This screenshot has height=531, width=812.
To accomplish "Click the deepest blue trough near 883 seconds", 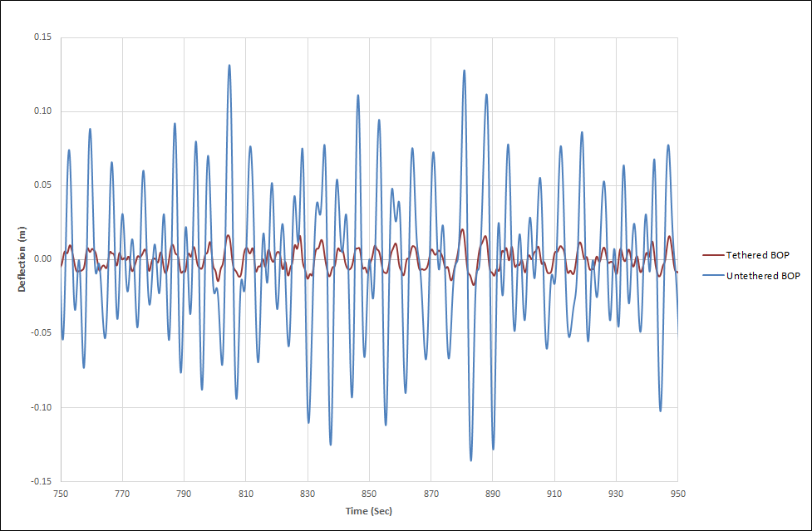I will (x=470, y=460).
